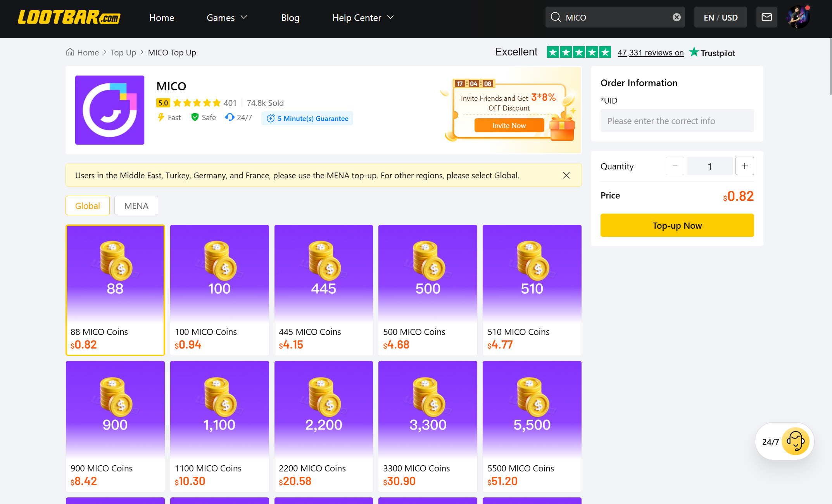Viewport: 832px width, 504px height.
Task: Go to Home in navigation bar
Action: pyautogui.click(x=162, y=17)
